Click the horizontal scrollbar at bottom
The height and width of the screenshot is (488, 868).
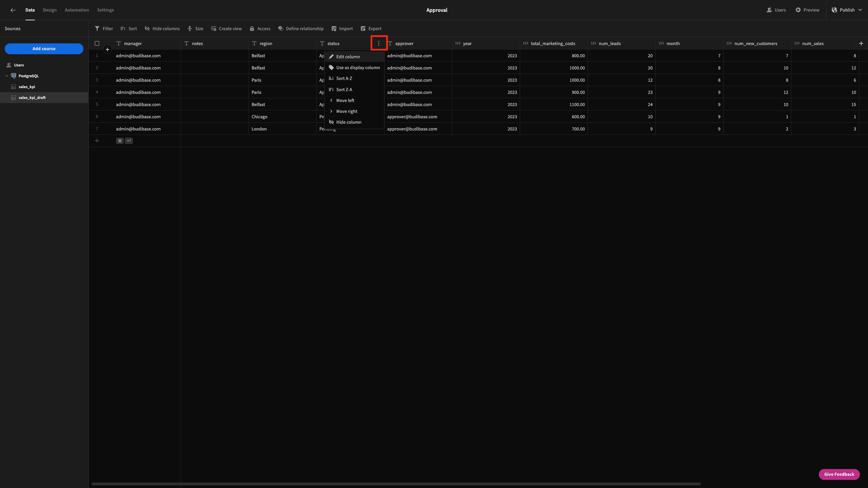click(396, 484)
